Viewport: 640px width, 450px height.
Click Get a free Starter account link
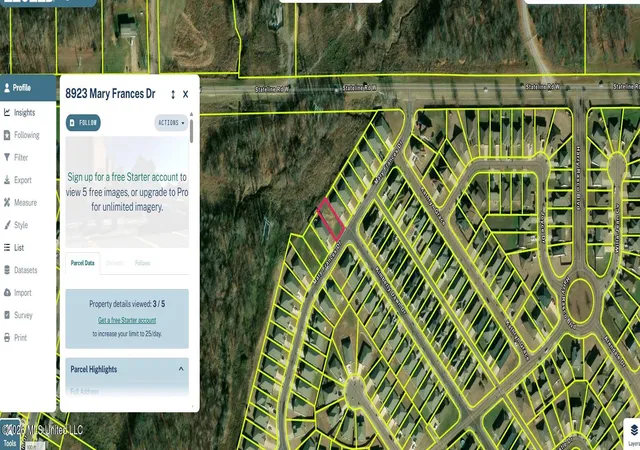tap(127, 320)
